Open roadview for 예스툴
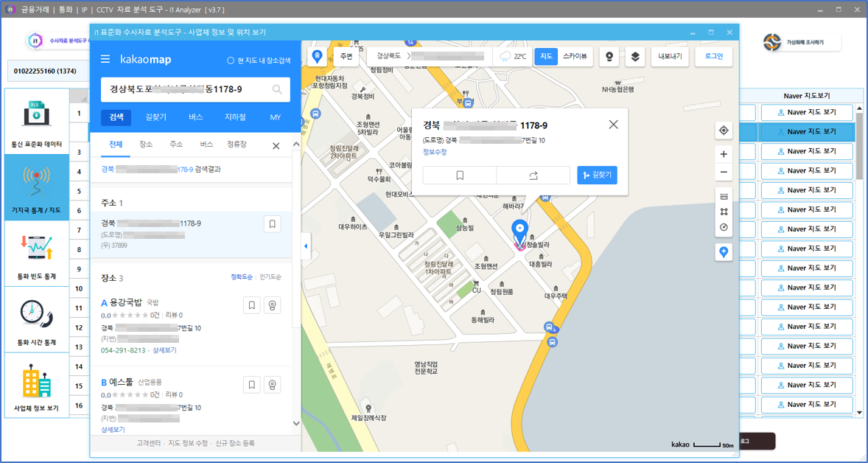This screenshot has width=868, height=463. tap(272, 385)
